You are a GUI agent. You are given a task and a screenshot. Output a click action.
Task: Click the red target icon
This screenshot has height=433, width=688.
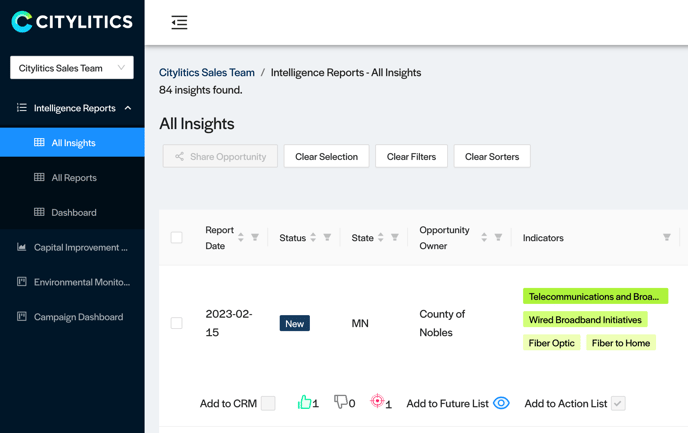[x=377, y=401]
